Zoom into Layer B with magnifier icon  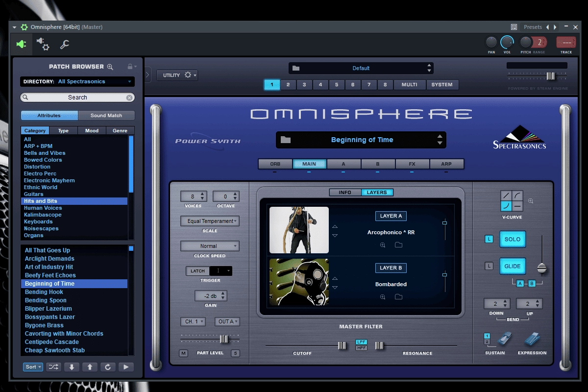click(x=383, y=296)
